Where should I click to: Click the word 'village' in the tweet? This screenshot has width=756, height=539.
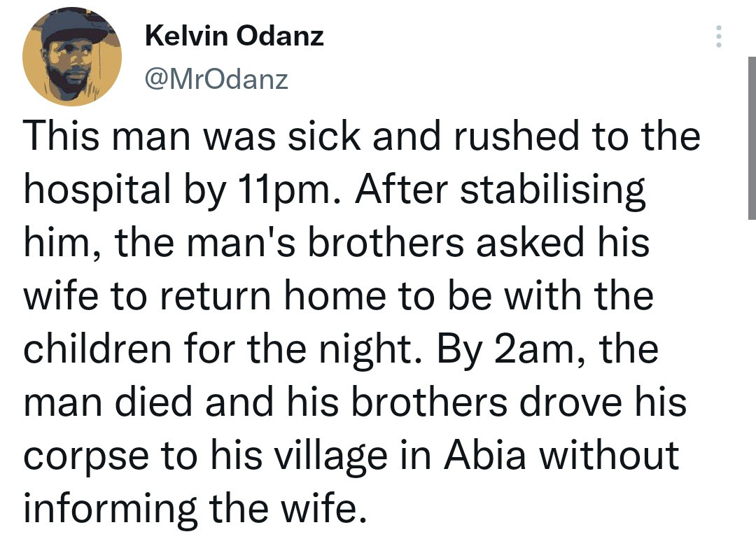(x=331, y=456)
